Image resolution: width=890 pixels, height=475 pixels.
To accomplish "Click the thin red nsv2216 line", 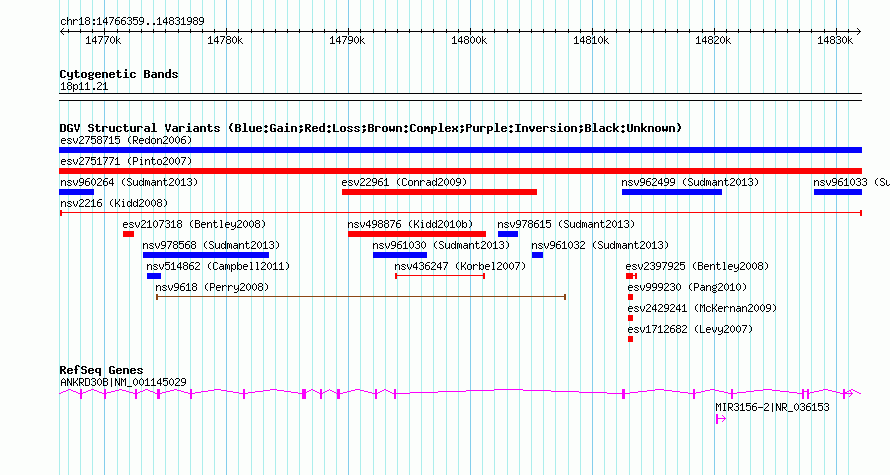I will (x=461, y=213).
